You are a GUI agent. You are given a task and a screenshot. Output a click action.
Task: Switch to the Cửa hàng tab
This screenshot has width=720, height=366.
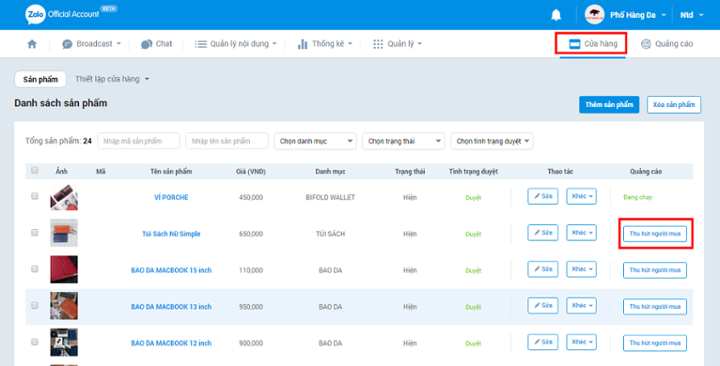[593, 44]
